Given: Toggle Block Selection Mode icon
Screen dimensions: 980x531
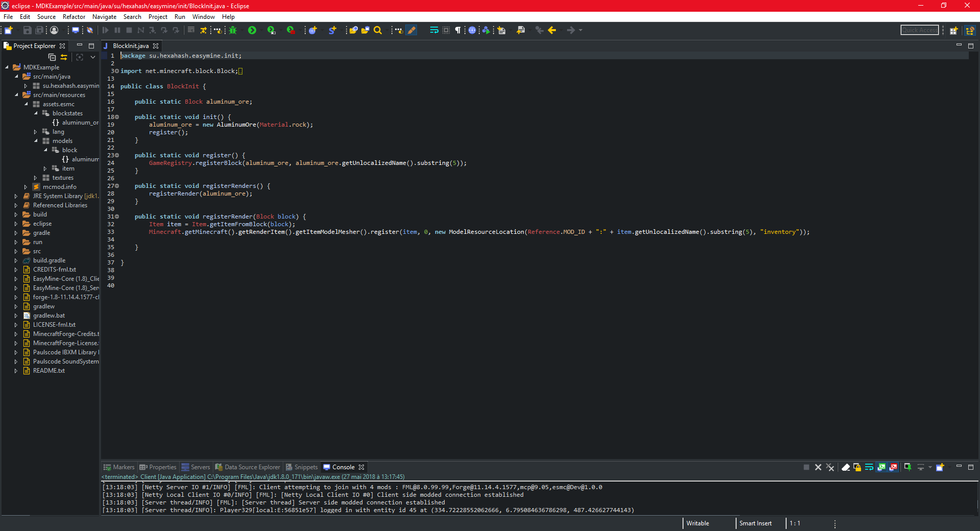Looking at the screenshot, I should (446, 30).
